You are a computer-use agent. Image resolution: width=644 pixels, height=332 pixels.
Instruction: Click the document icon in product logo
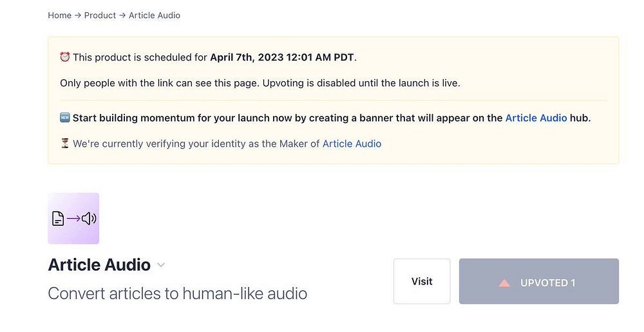tap(58, 219)
